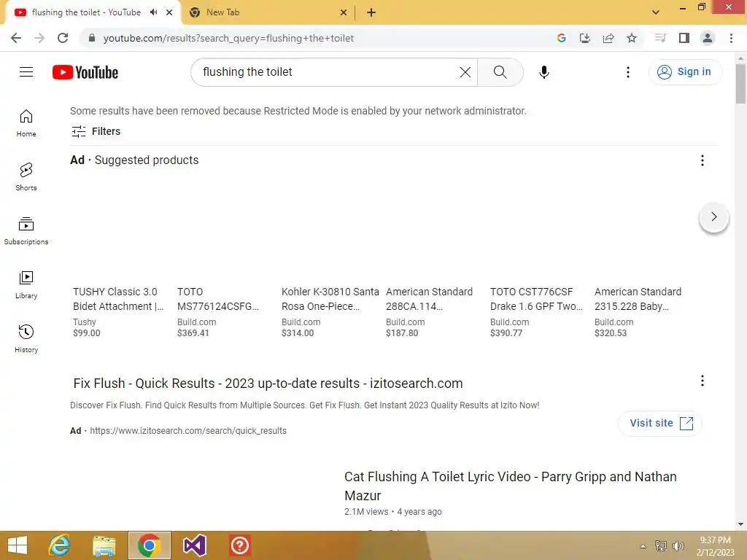The width and height of the screenshot is (747, 560).
Task: Open Subscriptions from the sidebar
Action: (x=26, y=231)
